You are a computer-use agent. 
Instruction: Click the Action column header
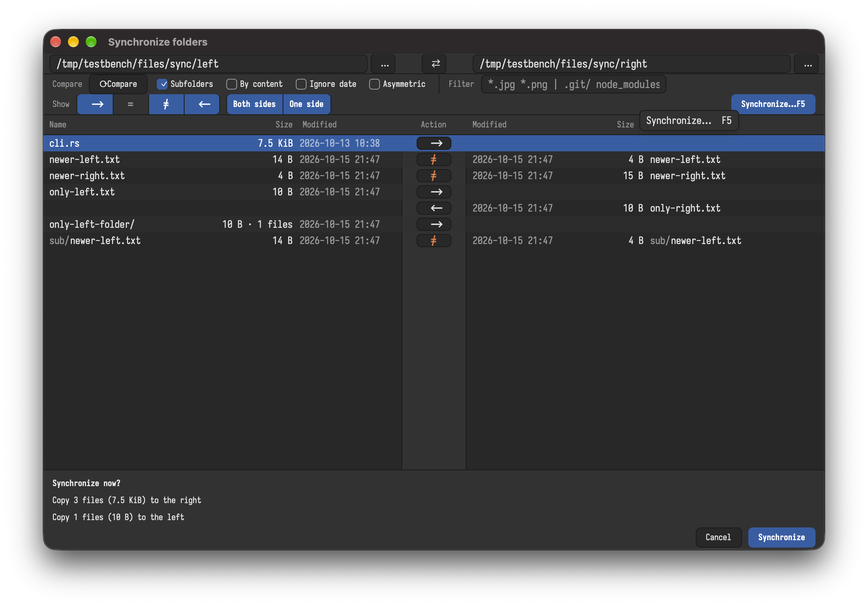tap(433, 125)
